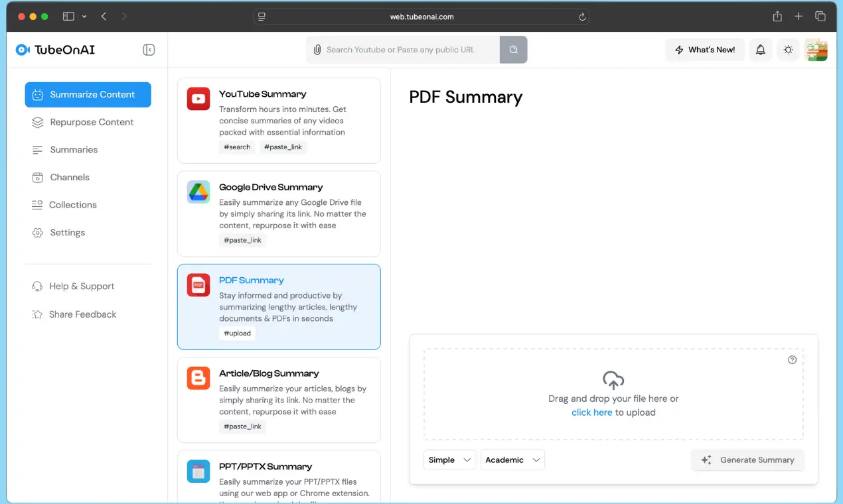Image resolution: width=843 pixels, height=504 pixels.
Task: Open the Simple dropdown
Action: [x=449, y=460]
